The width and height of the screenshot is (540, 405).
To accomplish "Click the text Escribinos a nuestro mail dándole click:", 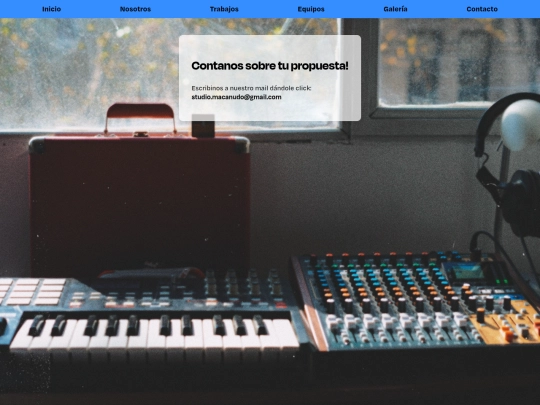I will click(251, 88).
